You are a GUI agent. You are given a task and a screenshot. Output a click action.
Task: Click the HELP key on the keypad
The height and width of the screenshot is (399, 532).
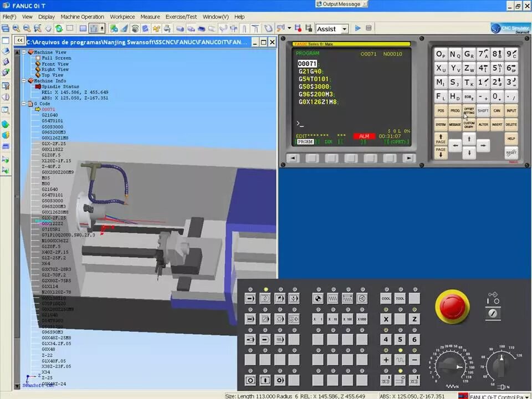click(x=511, y=139)
